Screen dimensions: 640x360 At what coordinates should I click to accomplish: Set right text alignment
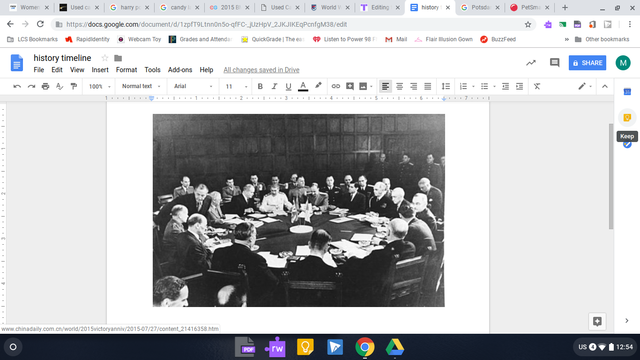[413, 86]
